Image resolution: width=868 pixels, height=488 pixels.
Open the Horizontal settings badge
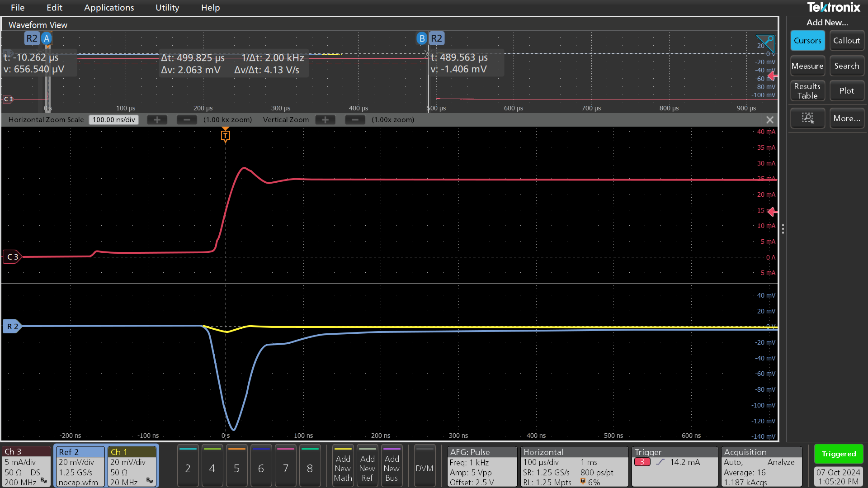coord(574,466)
